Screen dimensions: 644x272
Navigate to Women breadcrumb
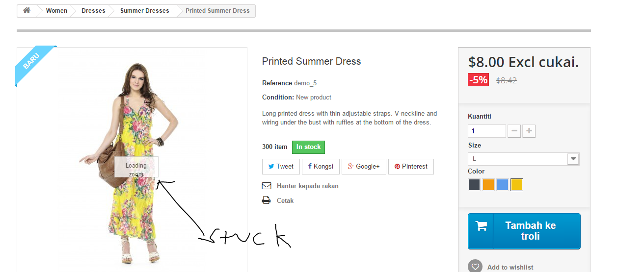(x=56, y=11)
